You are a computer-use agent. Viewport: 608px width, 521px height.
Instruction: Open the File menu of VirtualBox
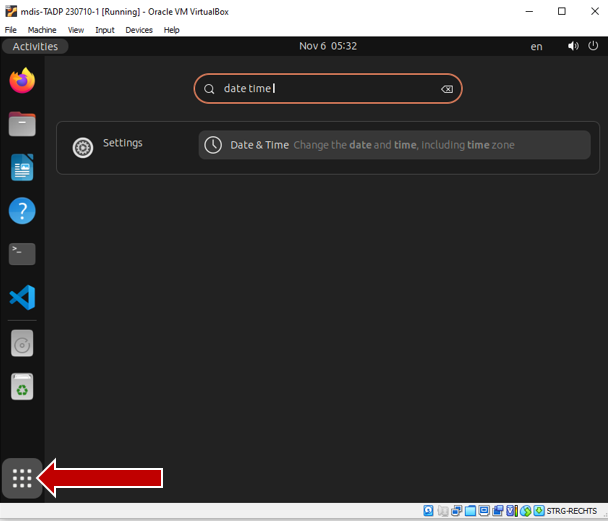(x=10, y=30)
